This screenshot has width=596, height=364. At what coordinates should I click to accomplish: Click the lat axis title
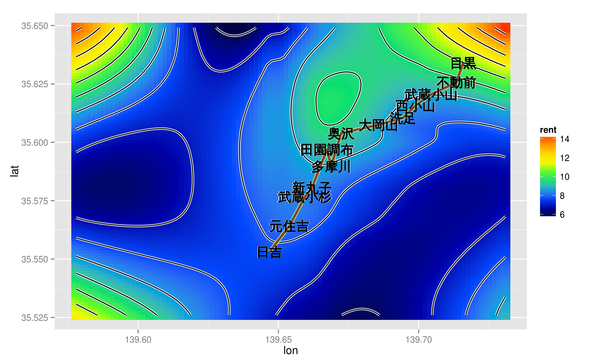point(15,171)
